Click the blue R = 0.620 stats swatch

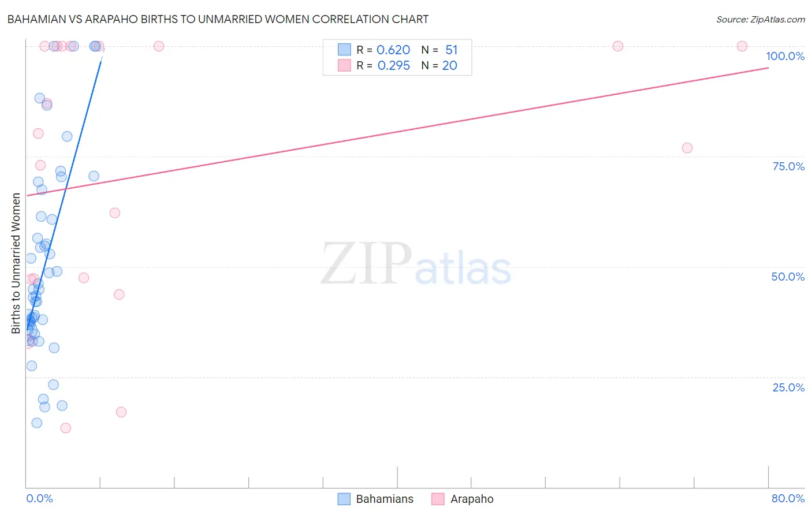(x=344, y=50)
